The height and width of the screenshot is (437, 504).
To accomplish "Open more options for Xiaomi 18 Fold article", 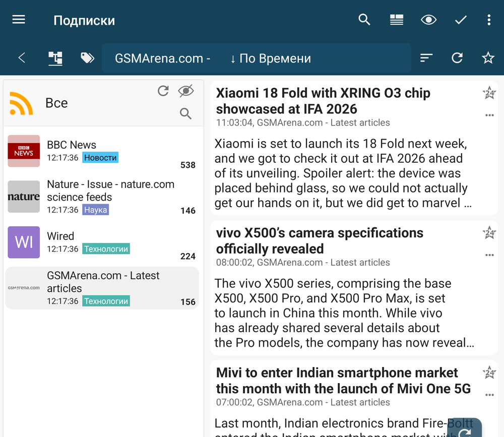I will pos(489,115).
